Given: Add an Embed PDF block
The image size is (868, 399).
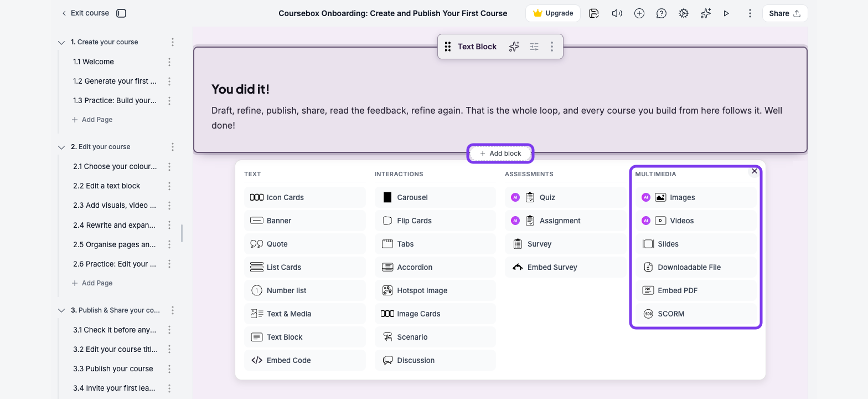Looking at the screenshot, I should [696, 290].
